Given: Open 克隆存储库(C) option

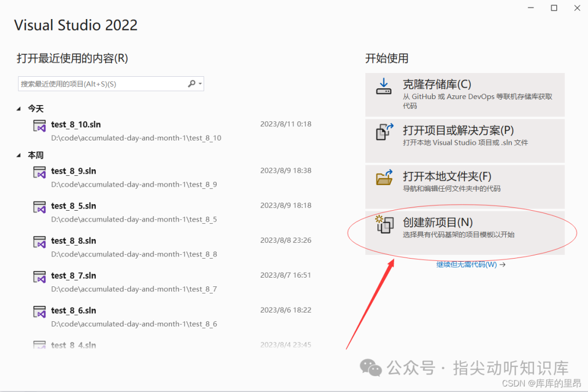Looking at the screenshot, I should 464,95.
